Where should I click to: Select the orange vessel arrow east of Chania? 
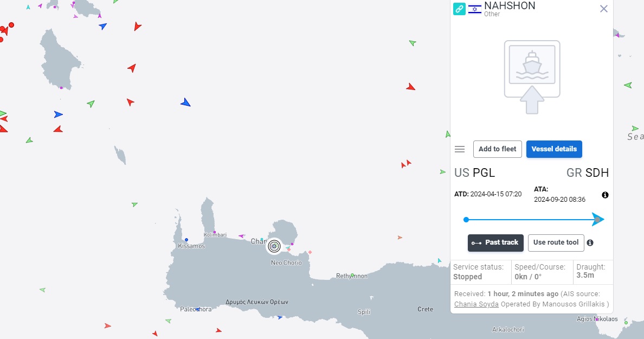[x=400, y=238]
